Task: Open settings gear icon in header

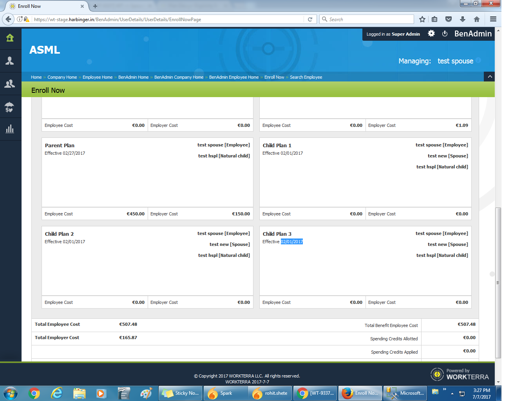Action: click(x=431, y=34)
